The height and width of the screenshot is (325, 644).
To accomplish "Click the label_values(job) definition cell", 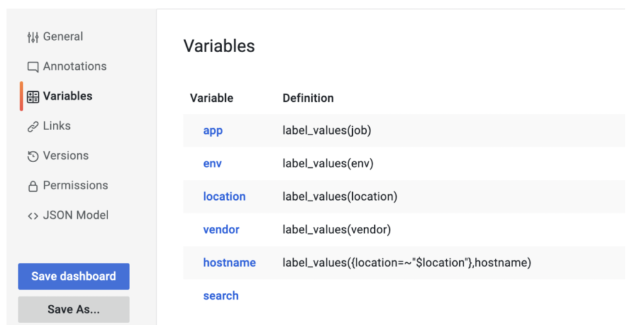I will [x=326, y=131].
